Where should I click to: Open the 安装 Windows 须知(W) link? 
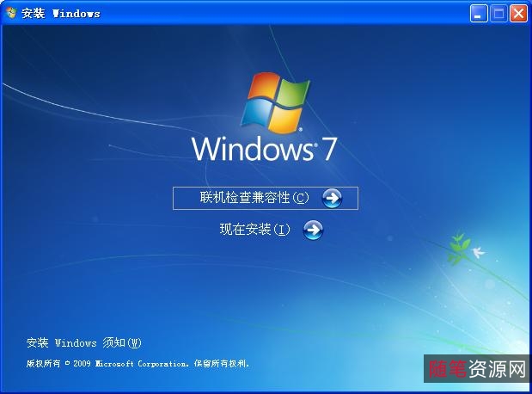[84, 342]
